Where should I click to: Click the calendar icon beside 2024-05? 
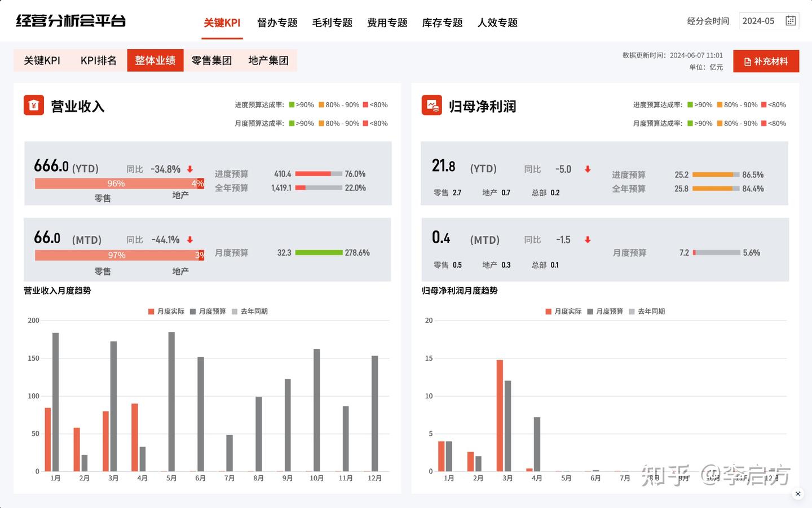point(791,20)
